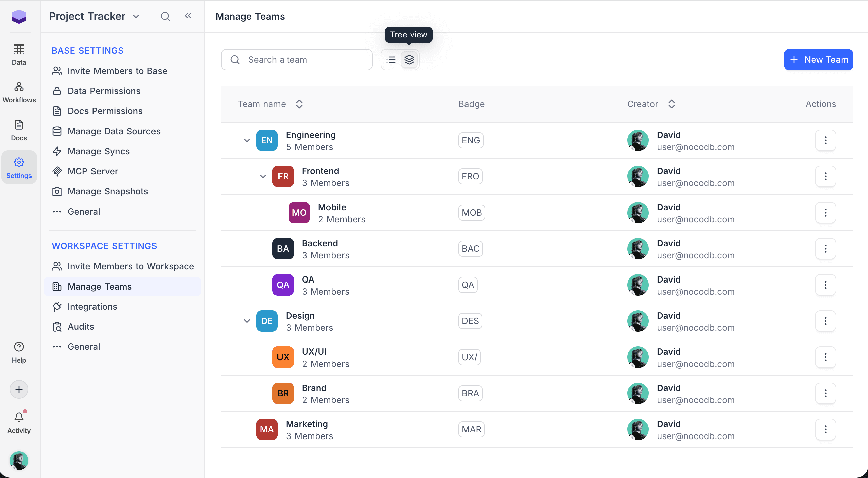Focus the Search a team field
Screen dimensions: 868x478
297,60
